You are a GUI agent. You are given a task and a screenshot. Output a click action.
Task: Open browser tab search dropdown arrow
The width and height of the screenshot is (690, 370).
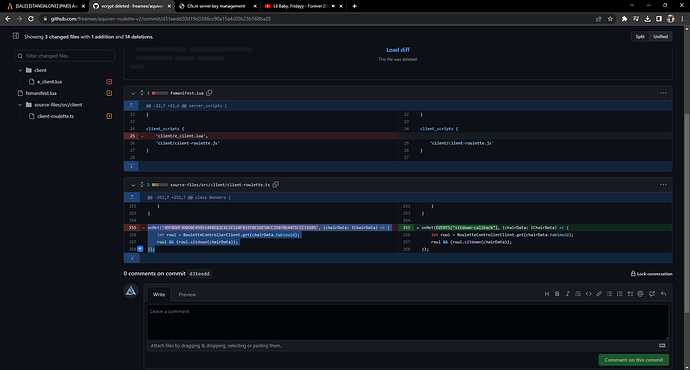point(632,6)
